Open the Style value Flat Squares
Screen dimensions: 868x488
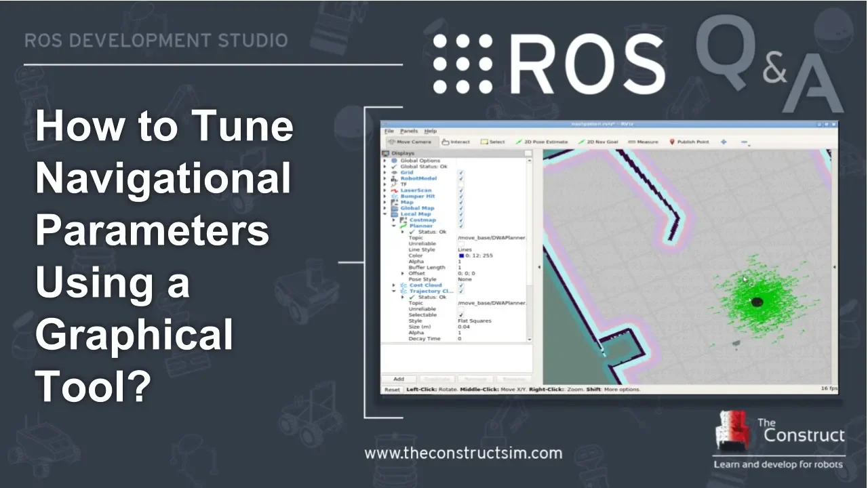coord(475,321)
